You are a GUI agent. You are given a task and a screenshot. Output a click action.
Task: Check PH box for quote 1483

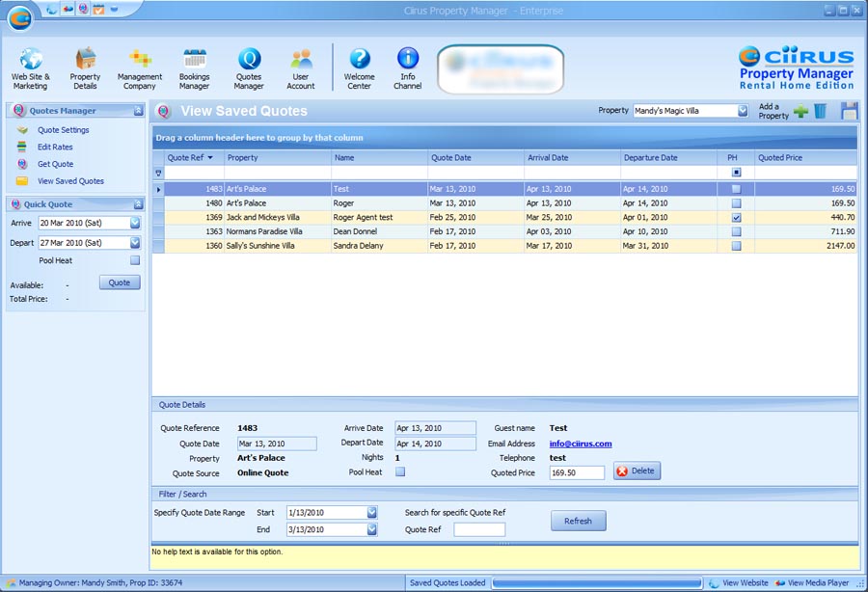736,189
